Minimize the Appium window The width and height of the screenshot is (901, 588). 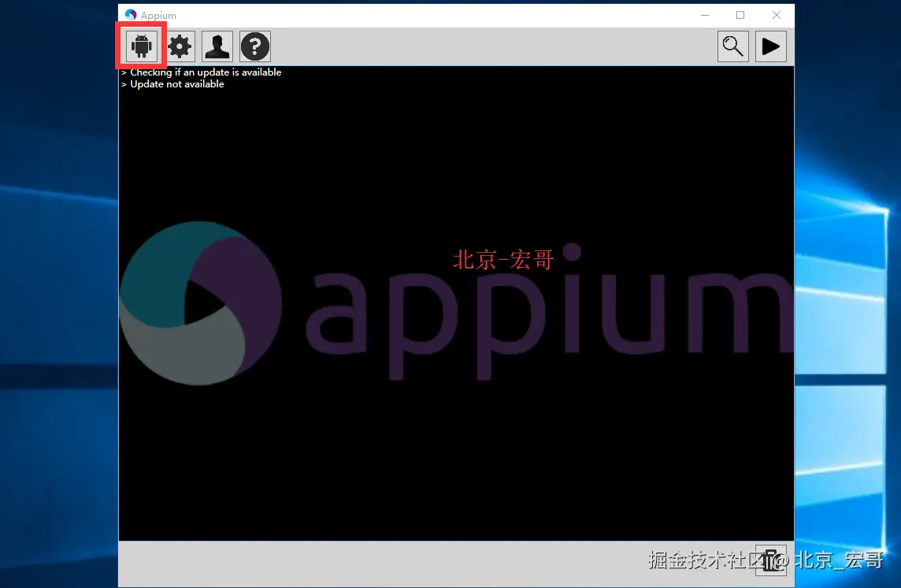pos(705,15)
